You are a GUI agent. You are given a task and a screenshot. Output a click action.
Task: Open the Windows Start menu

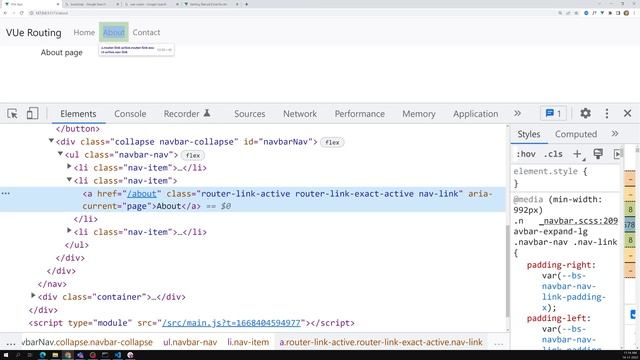tap(6, 355)
